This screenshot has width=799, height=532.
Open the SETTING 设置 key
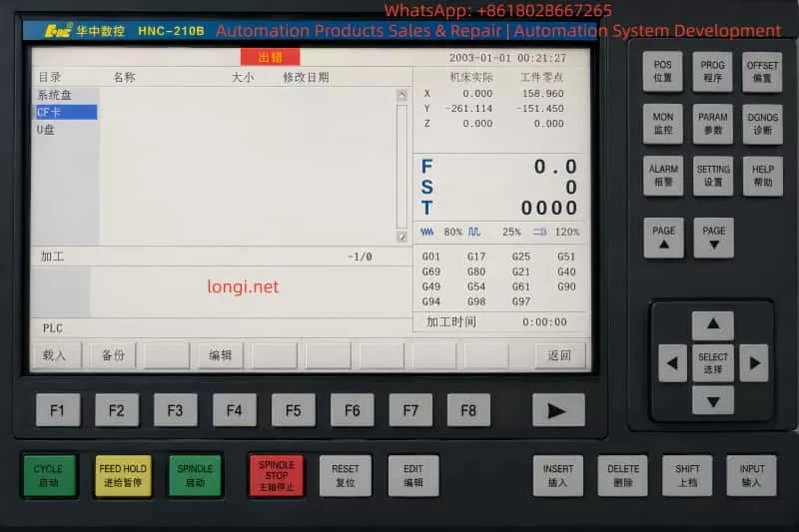713,176
